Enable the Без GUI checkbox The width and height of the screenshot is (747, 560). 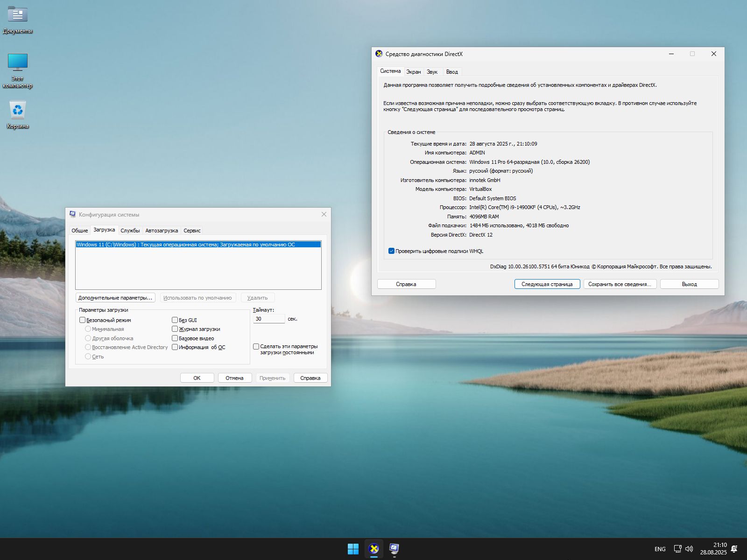[x=175, y=320]
